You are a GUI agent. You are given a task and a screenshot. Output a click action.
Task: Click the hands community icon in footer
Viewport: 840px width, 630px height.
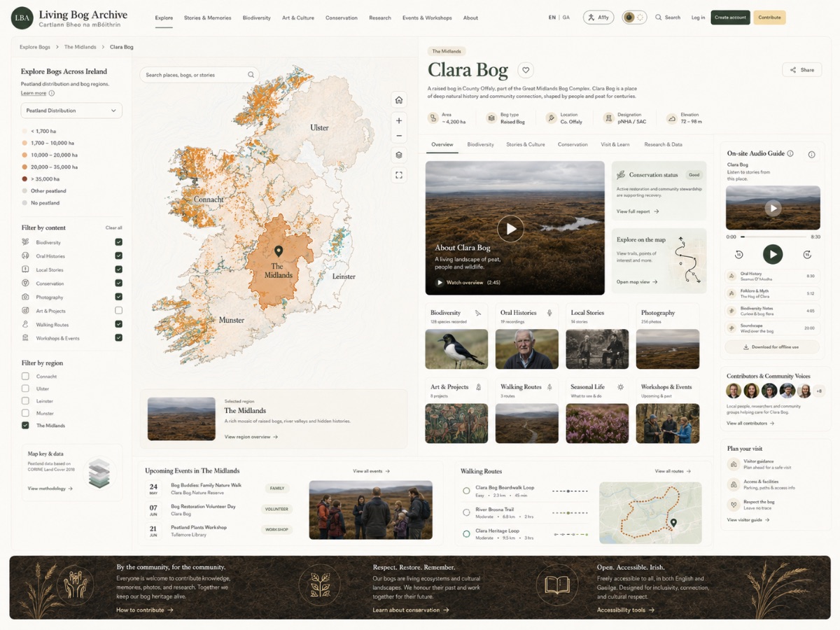click(76, 584)
